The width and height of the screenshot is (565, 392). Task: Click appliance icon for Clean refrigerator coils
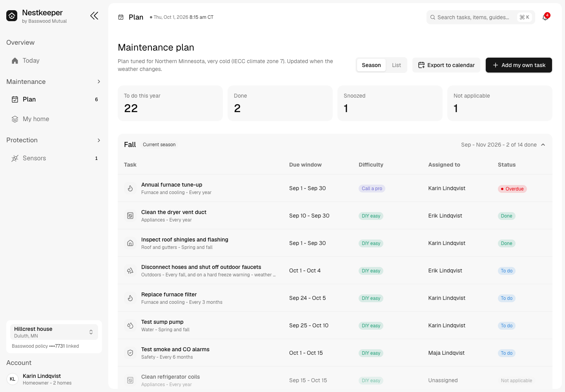[130, 380]
